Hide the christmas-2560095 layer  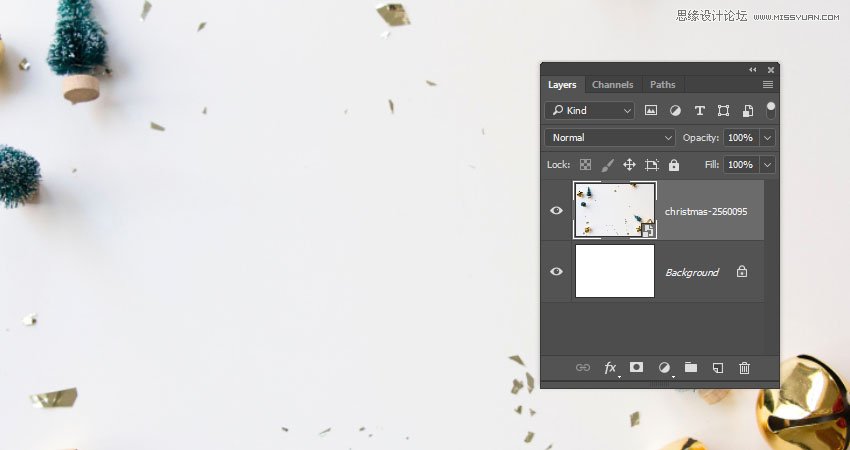(556, 210)
